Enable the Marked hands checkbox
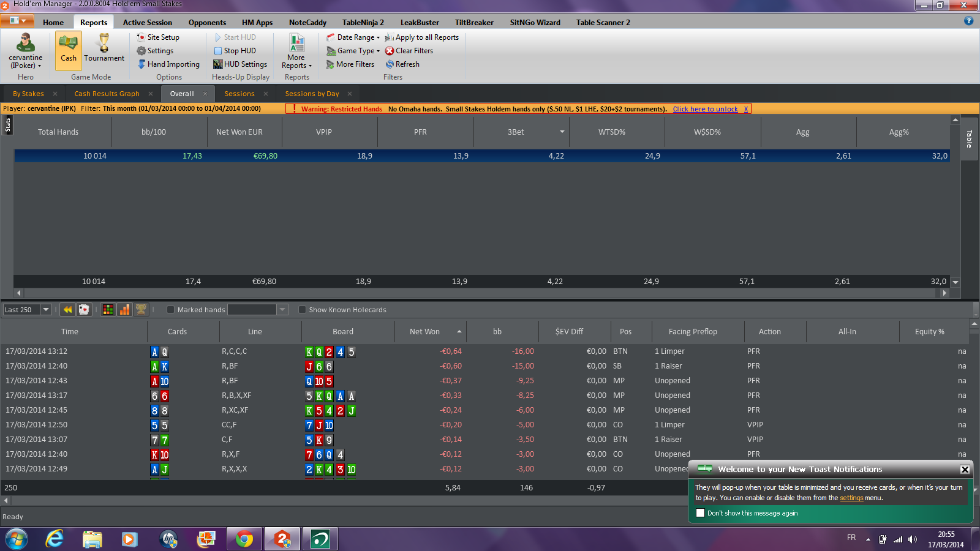The width and height of the screenshot is (980, 551). click(171, 310)
